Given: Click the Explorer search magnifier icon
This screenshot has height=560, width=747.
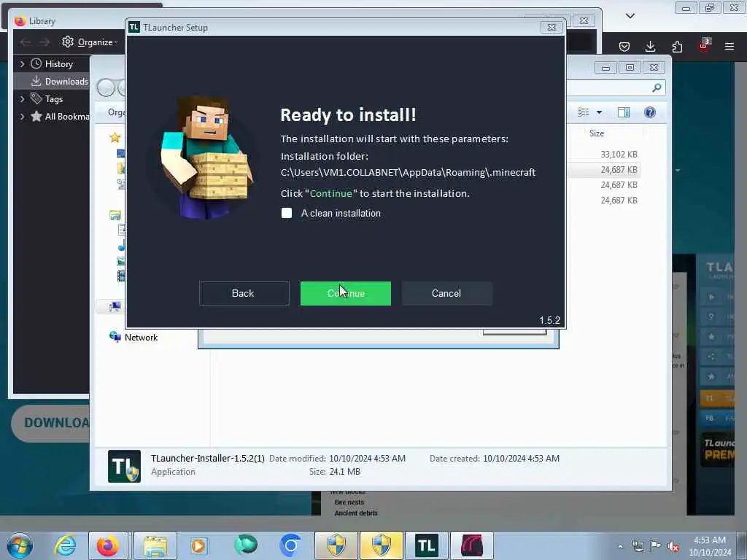Looking at the screenshot, I should coord(657,87).
